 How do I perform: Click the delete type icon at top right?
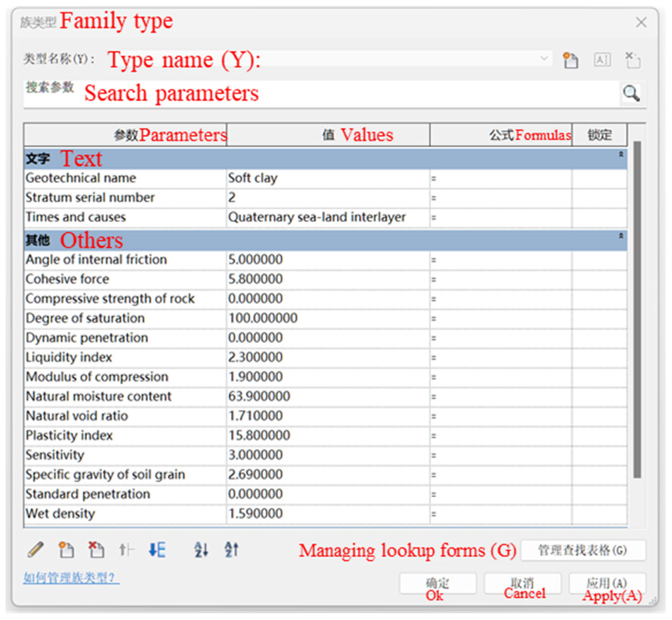[633, 60]
